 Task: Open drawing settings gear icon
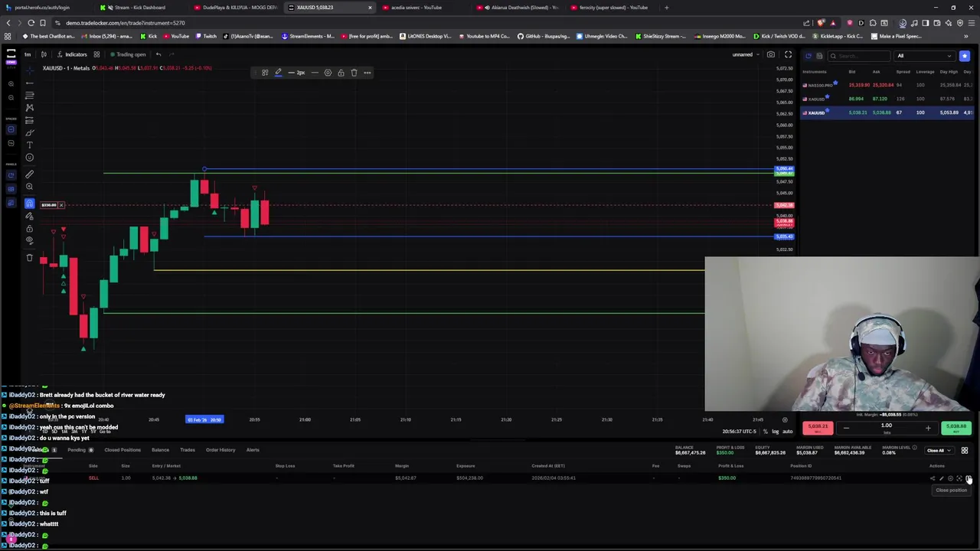328,73
